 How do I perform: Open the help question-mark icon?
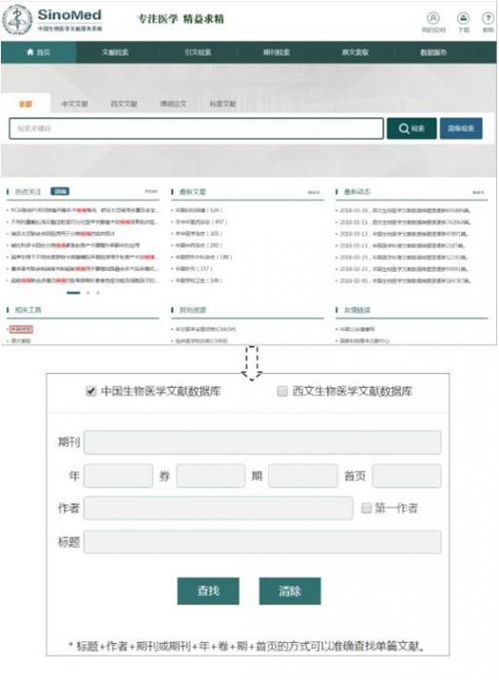488,18
